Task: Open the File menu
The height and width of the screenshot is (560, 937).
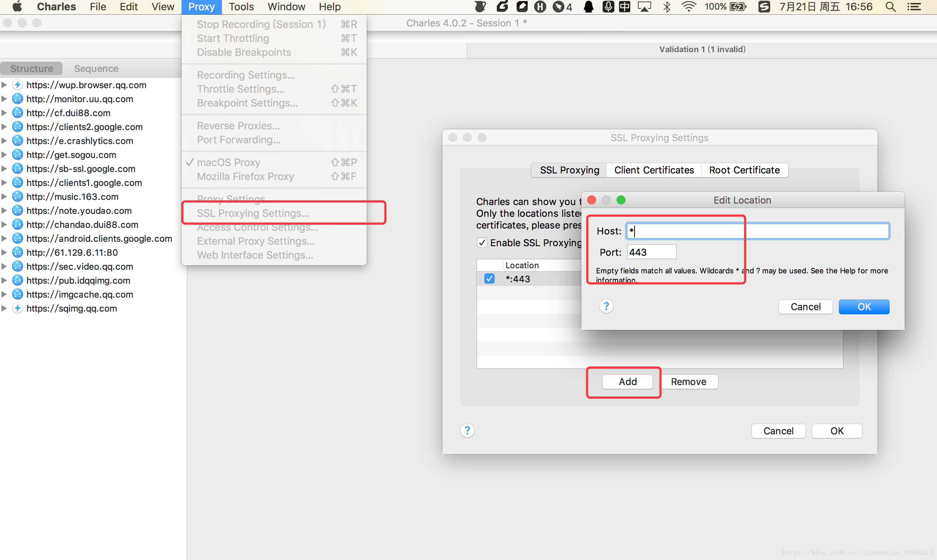Action: (x=98, y=7)
